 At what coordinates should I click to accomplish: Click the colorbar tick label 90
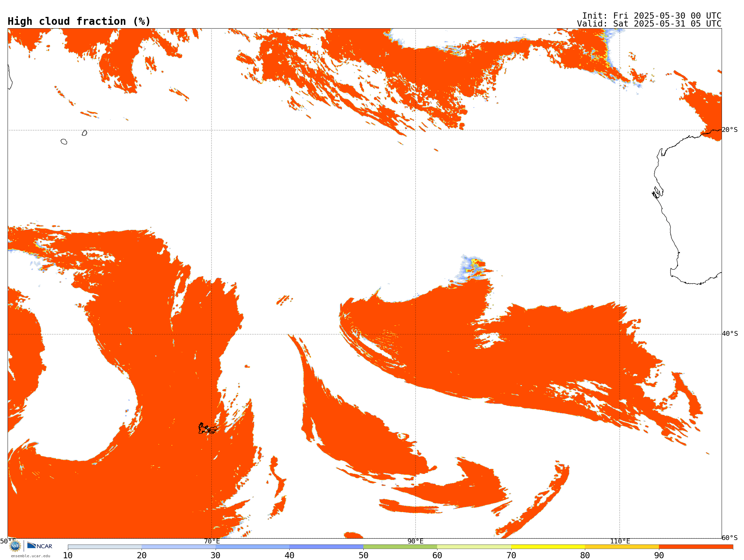pyautogui.click(x=659, y=555)
